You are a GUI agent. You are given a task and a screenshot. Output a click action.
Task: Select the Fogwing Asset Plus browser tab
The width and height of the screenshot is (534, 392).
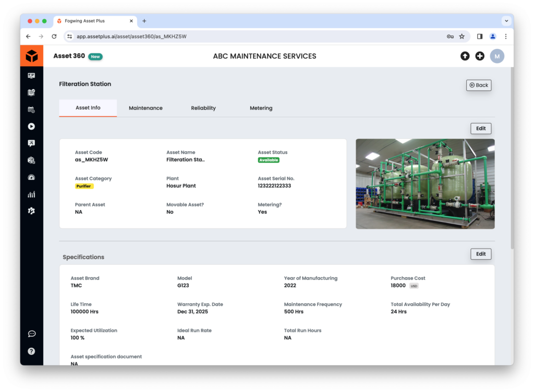tap(95, 21)
